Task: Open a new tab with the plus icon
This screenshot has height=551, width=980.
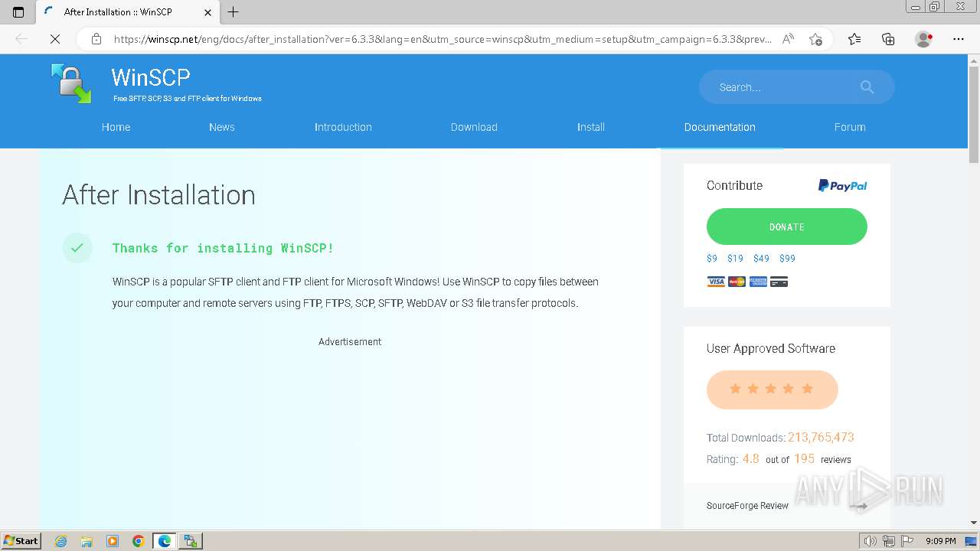Action: 234,12
